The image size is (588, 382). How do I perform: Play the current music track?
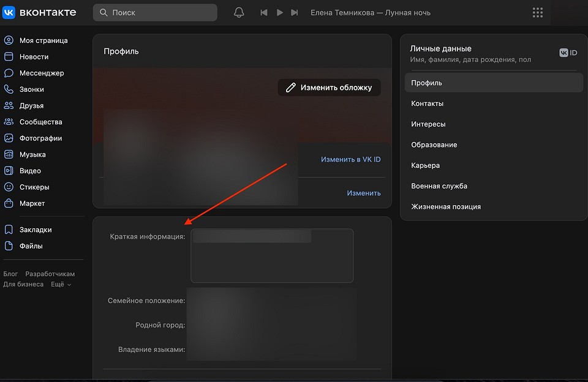(279, 12)
